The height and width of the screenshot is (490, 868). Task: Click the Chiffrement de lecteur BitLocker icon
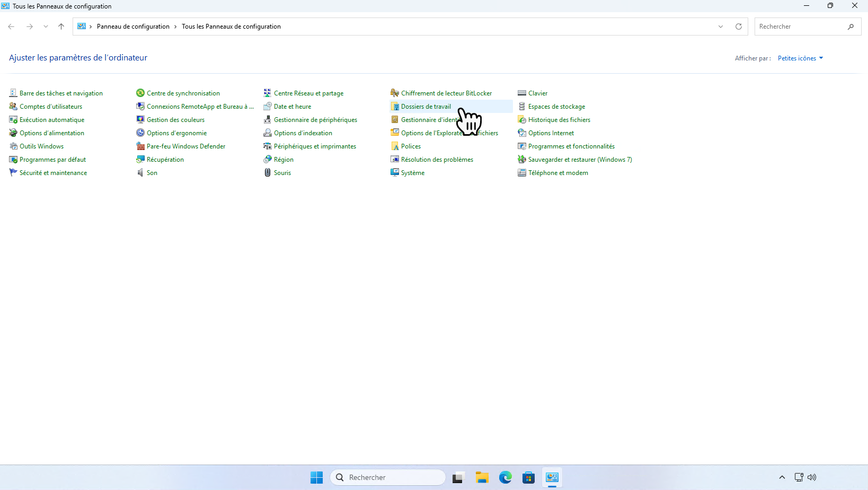tap(395, 93)
